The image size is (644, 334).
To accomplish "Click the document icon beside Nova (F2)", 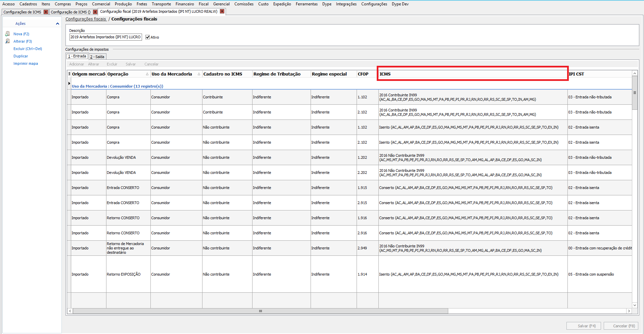I will coord(7,34).
